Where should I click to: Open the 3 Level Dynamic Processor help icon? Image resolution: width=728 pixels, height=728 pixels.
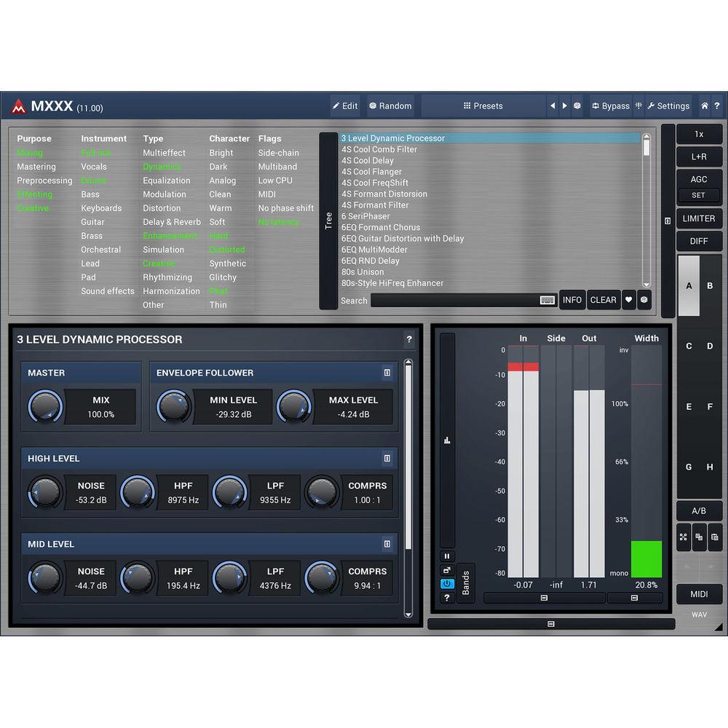tap(409, 339)
